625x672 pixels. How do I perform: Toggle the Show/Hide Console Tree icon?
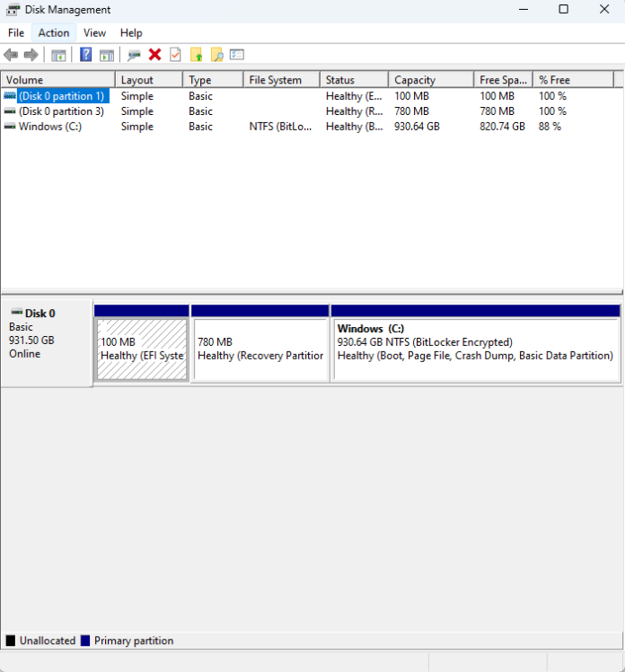[58, 55]
